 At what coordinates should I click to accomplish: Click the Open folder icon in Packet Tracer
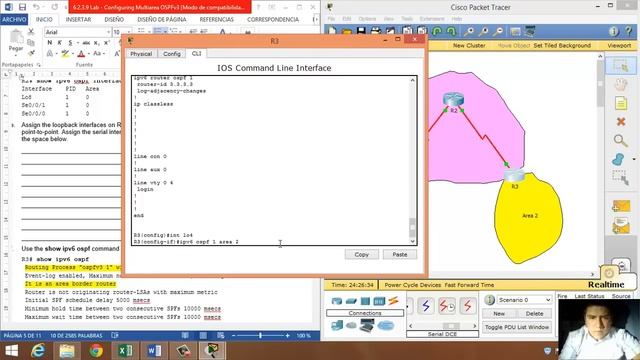click(x=347, y=31)
